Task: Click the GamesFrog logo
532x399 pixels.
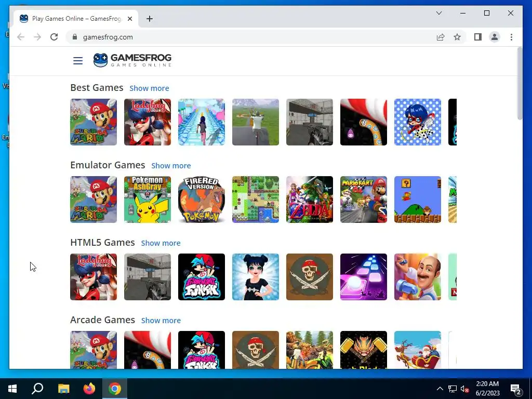Action: (132, 60)
